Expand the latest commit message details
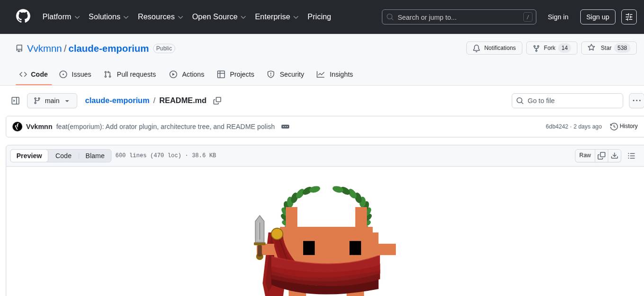 click(x=285, y=126)
